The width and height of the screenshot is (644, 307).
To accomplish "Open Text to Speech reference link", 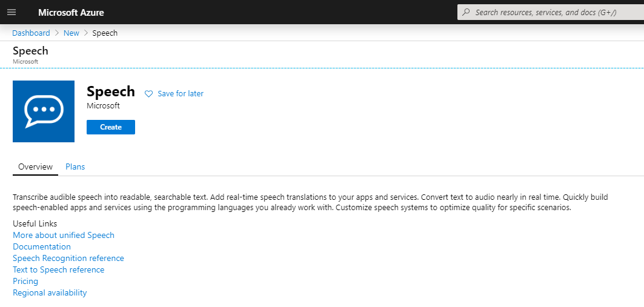I will [59, 269].
